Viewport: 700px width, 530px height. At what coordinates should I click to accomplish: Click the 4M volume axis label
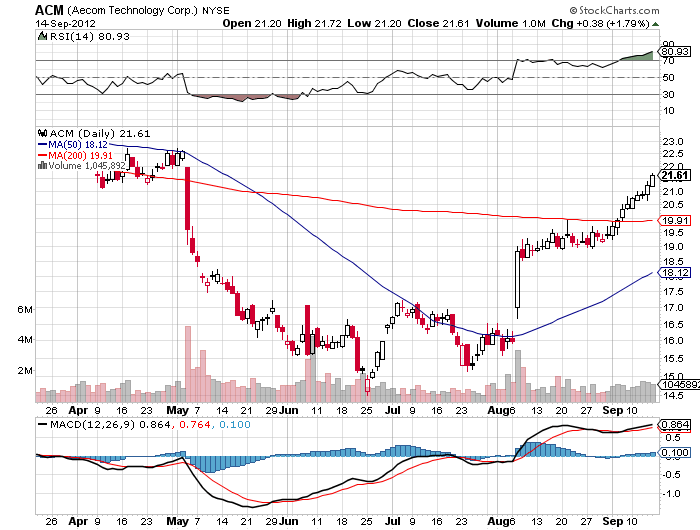tap(25, 340)
